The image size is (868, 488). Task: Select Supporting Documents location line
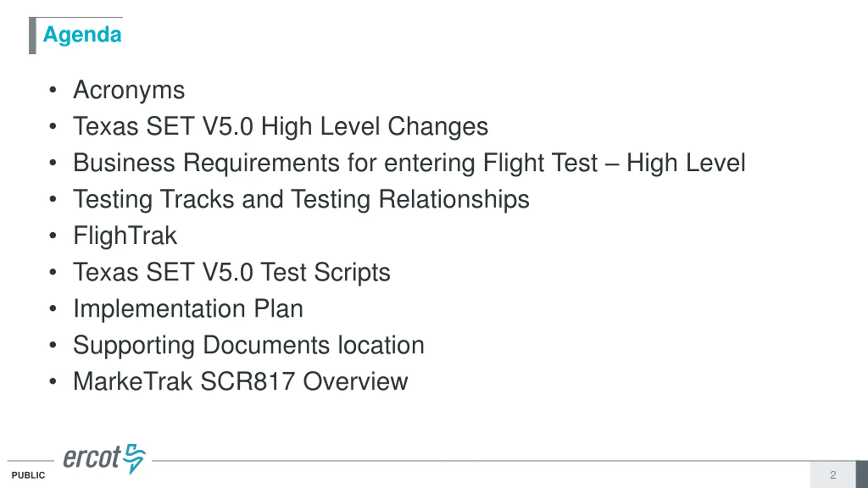(x=249, y=345)
